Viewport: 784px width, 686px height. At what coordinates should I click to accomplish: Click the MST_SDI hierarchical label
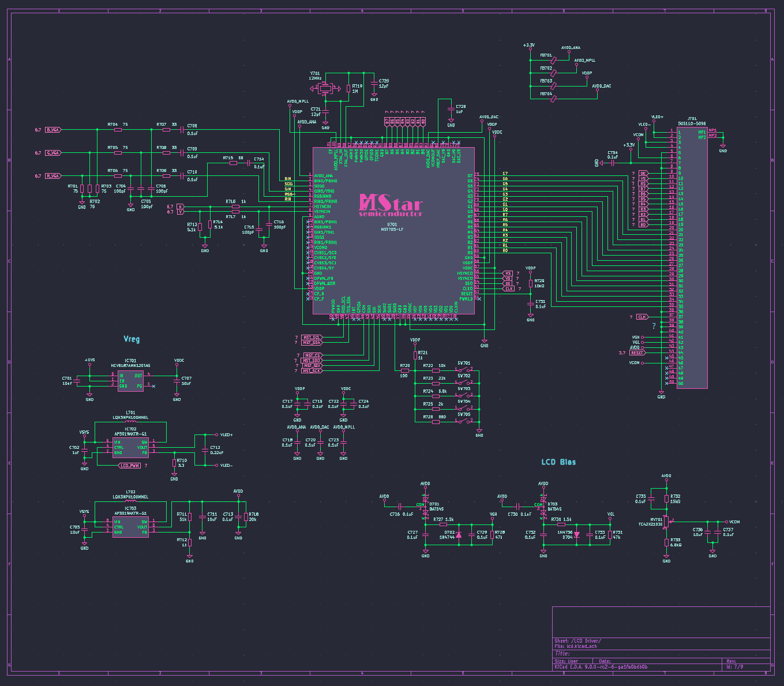[312, 366]
